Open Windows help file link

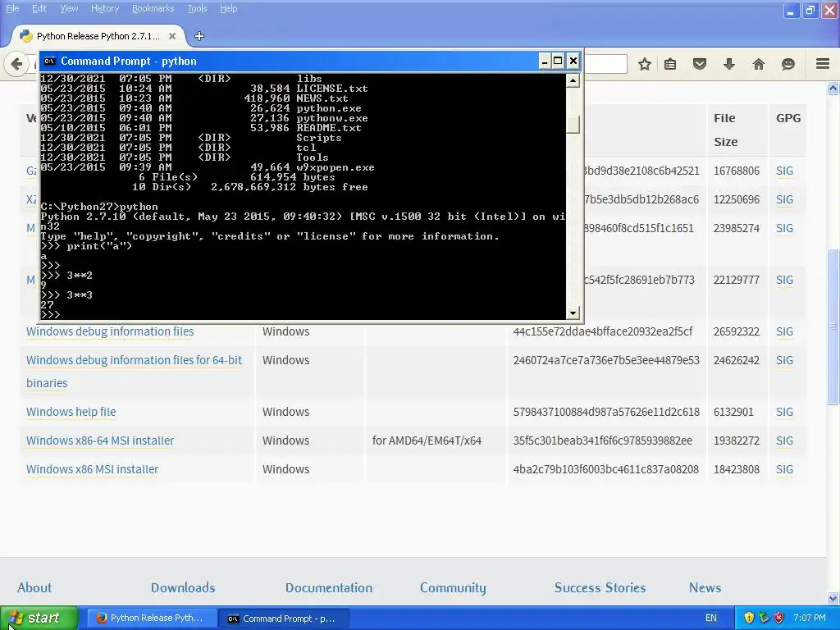(71, 412)
